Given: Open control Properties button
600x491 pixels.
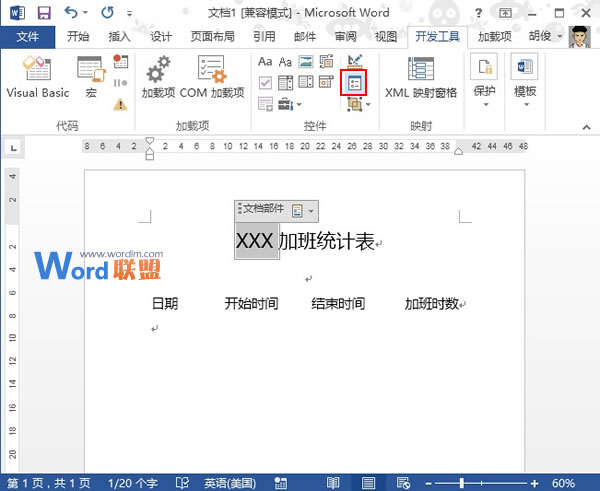Looking at the screenshot, I should pos(354,83).
